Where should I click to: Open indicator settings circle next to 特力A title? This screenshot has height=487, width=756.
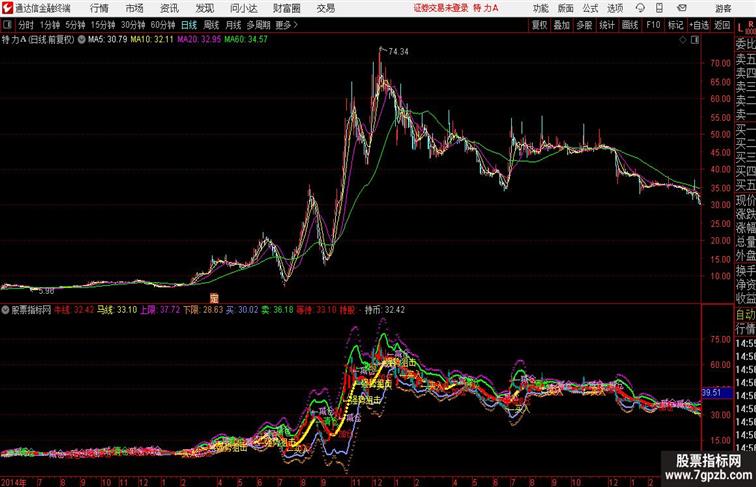click(x=81, y=40)
